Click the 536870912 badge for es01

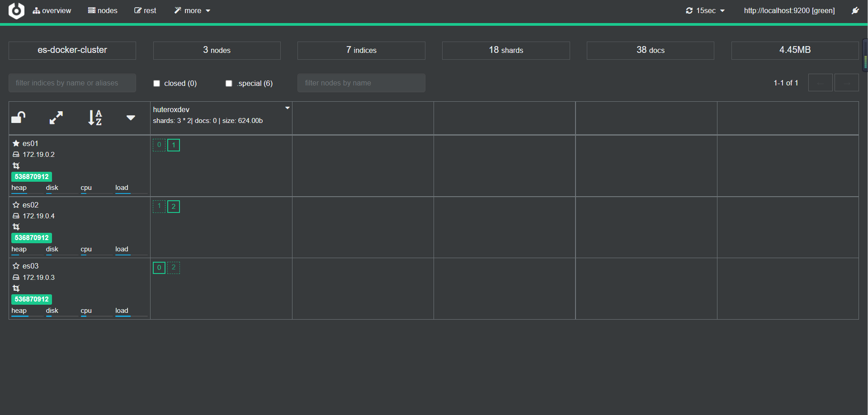[x=32, y=177]
